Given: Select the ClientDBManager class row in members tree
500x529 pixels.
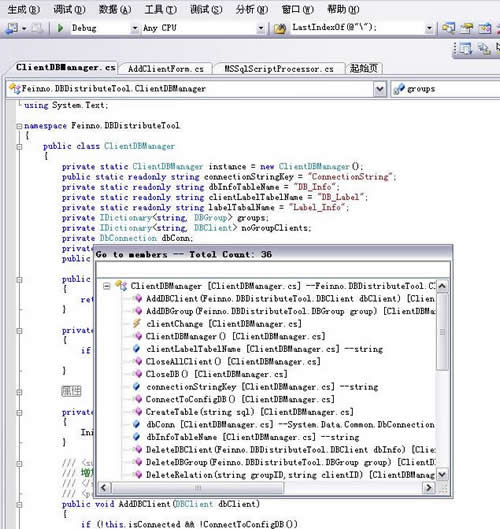Looking at the screenshot, I should tap(283, 286).
